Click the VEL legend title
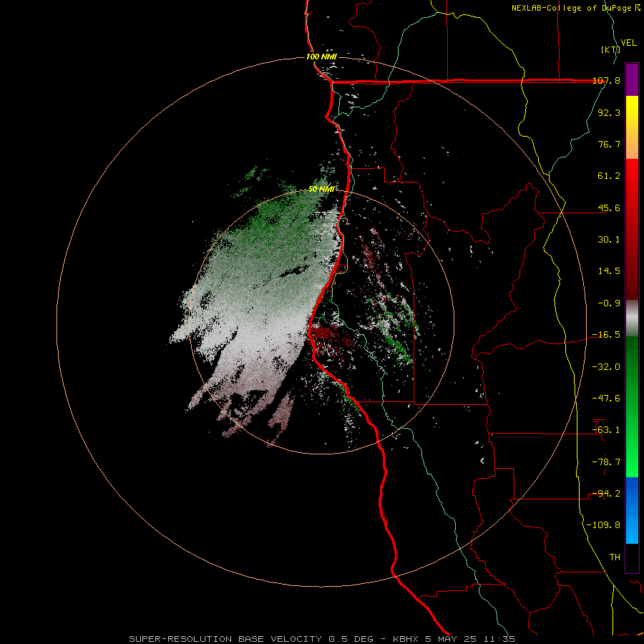This screenshot has width=644, height=644. click(629, 43)
